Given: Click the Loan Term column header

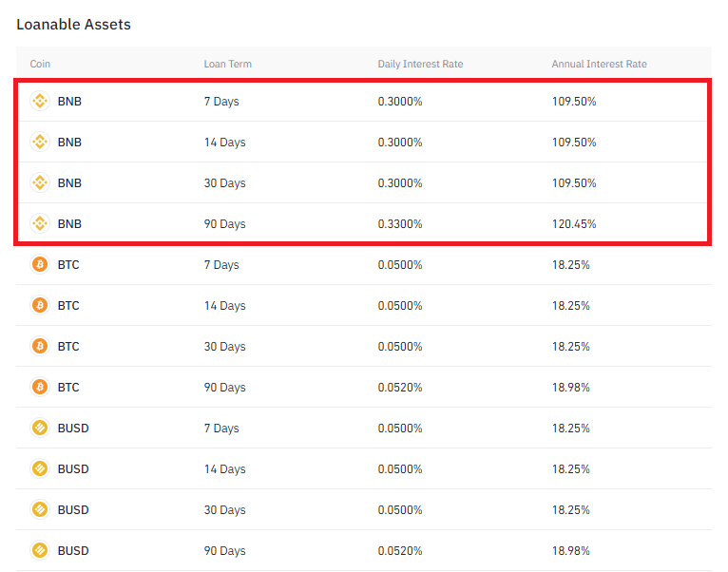Looking at the screenshot, I should 227,64.
